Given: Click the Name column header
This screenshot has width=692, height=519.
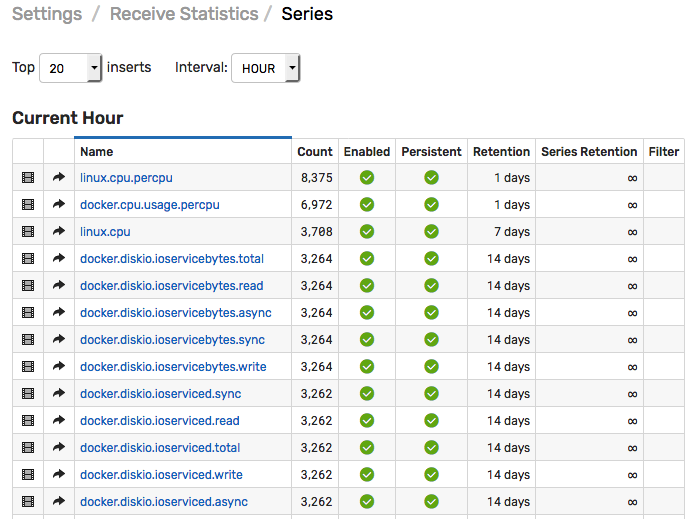Looking at the screenshot, I should [97, 152].
